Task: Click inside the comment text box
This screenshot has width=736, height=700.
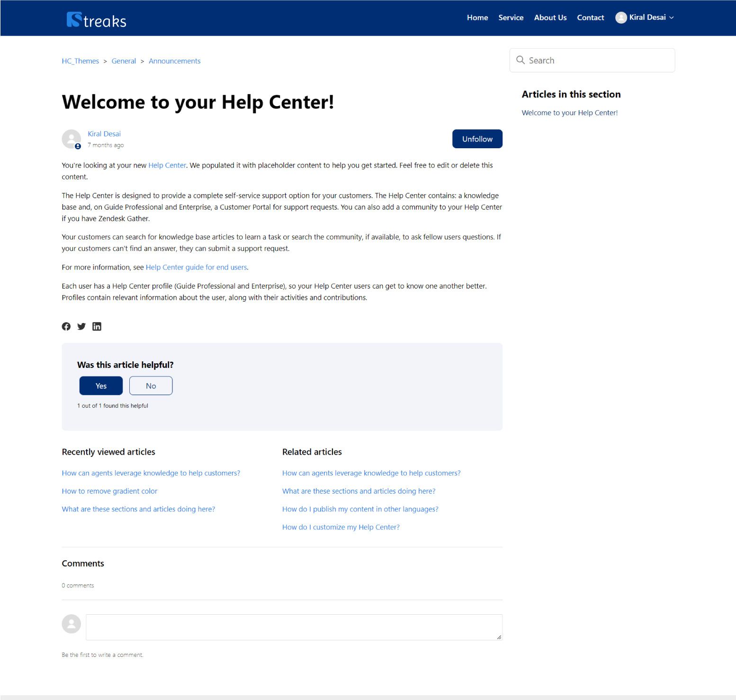Action: click(294, 627)
